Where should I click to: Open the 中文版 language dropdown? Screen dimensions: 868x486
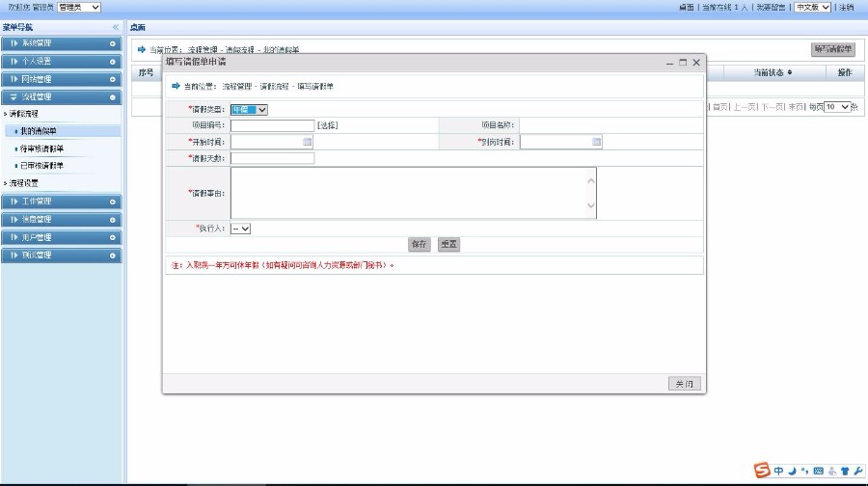point(812,7)
